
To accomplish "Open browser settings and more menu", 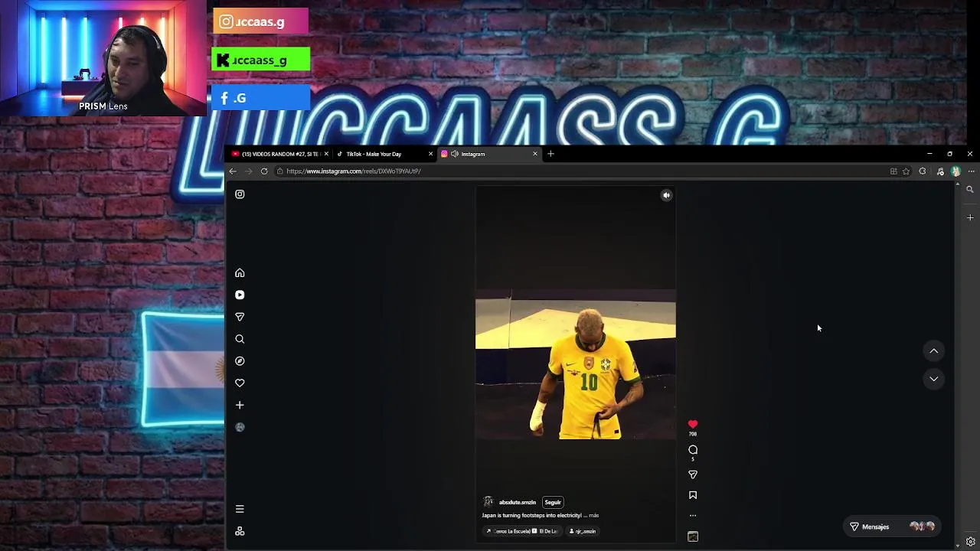I will 971,171.
